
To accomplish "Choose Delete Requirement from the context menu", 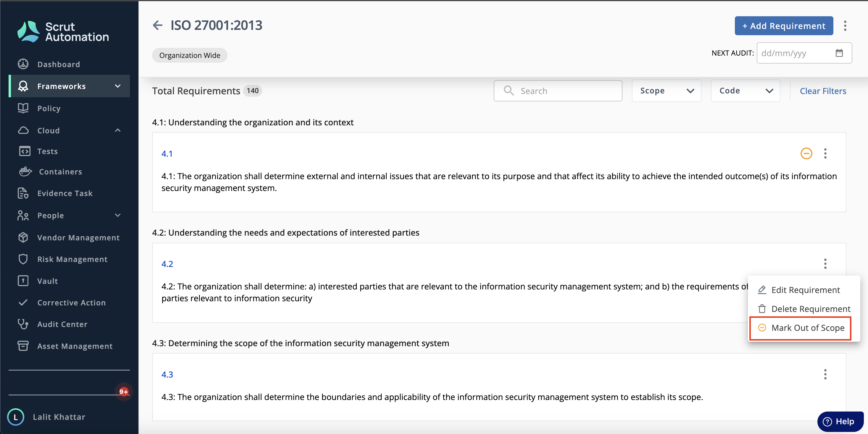I will [804, 309].
